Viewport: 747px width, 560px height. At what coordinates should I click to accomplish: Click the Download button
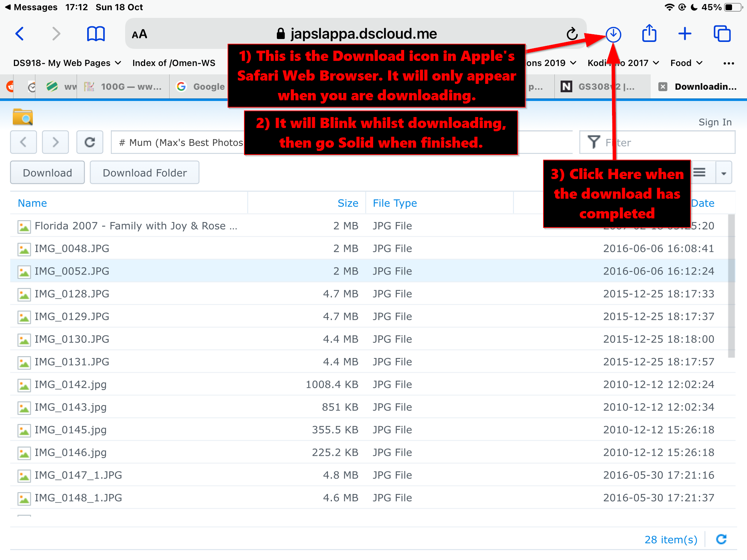47,172
